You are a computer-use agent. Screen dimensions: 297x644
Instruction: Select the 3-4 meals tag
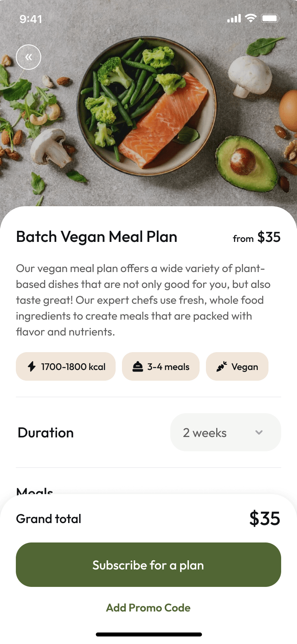(161, 366)
